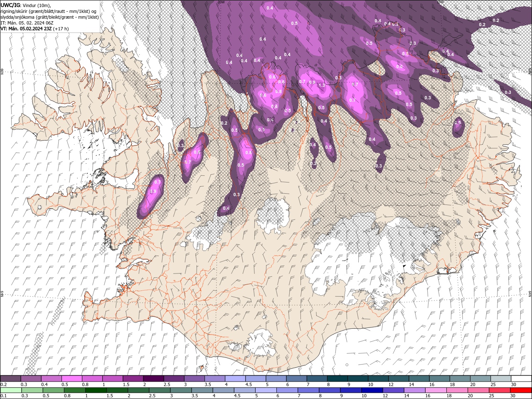Select pink rain legend swatch between 18 and 20
This screenshot has height=399, width=532.
458,390
